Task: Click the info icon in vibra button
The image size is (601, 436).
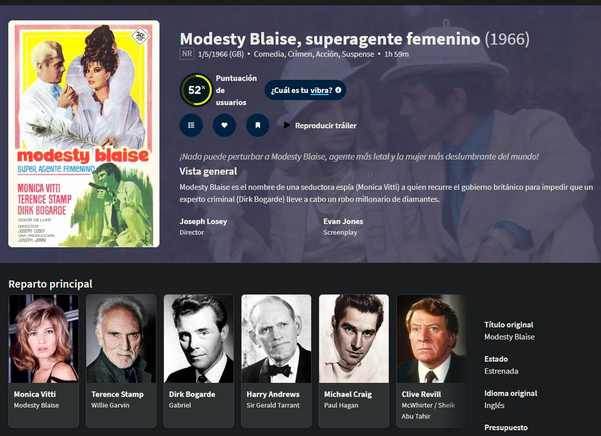Action: click(338, 90)
